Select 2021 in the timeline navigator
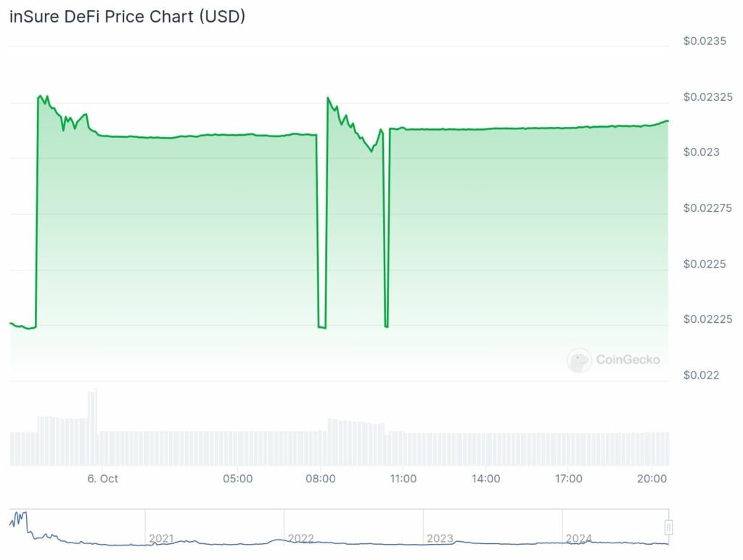 161,538
